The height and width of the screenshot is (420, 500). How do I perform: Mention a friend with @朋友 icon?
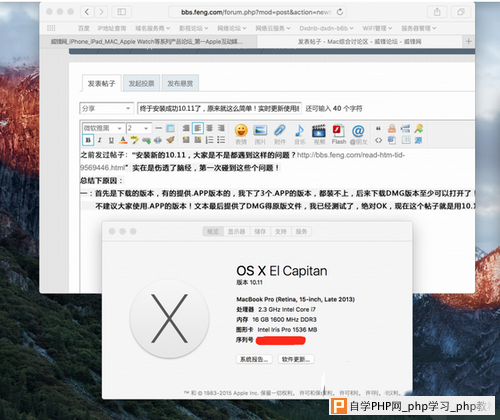click(358, 134)
